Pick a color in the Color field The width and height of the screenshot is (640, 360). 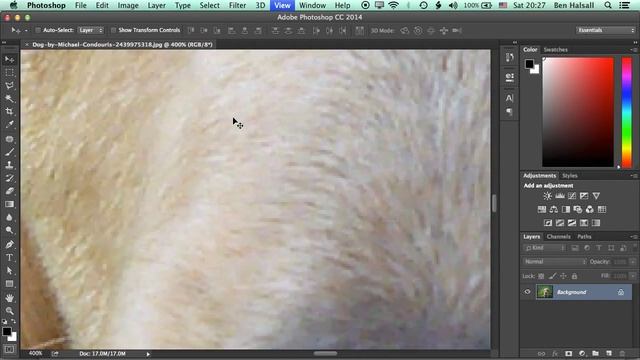(x=578, y=112)
